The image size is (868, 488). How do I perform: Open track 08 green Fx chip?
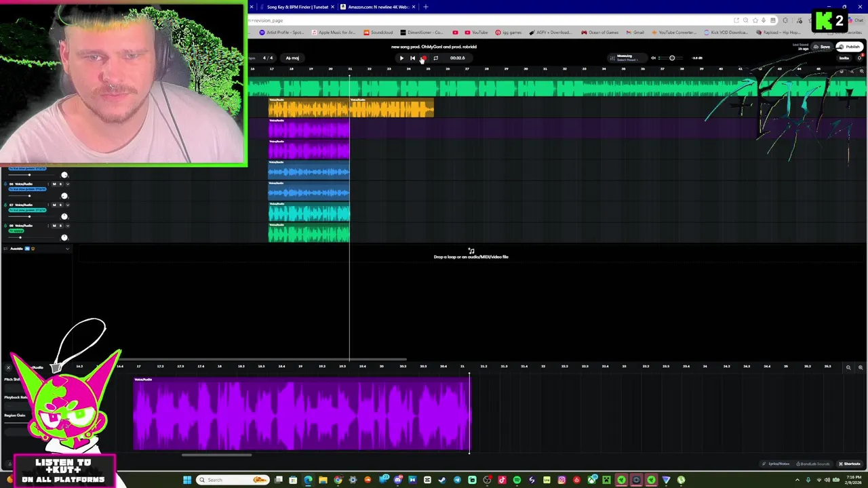click(16, 231)
